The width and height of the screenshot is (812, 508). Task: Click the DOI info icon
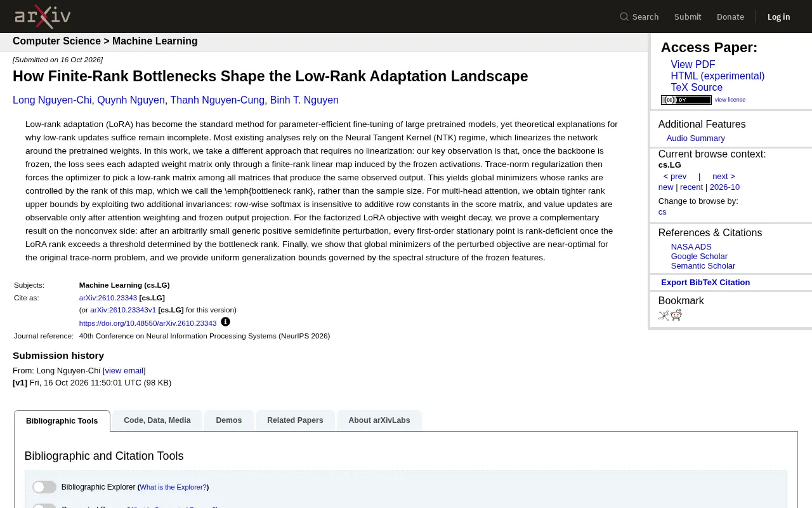pyautogui.click(x=225, y=322)
